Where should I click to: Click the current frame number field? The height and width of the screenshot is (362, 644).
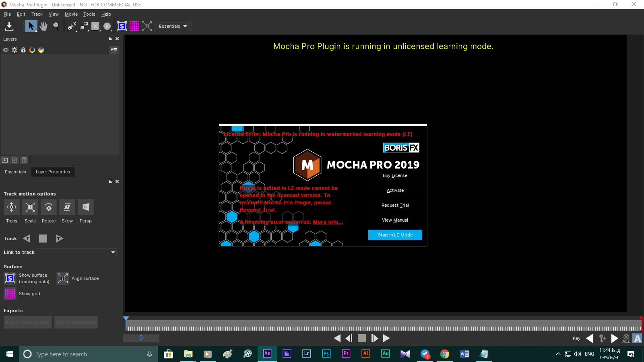(141, 338)
